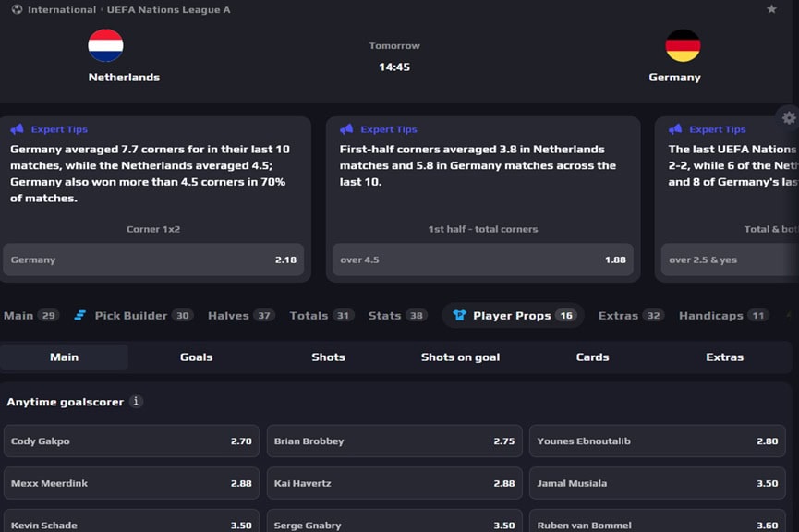This screenshot has width=799, height=532.
Task: Click the Germany team name
Action: coord(674,77)
